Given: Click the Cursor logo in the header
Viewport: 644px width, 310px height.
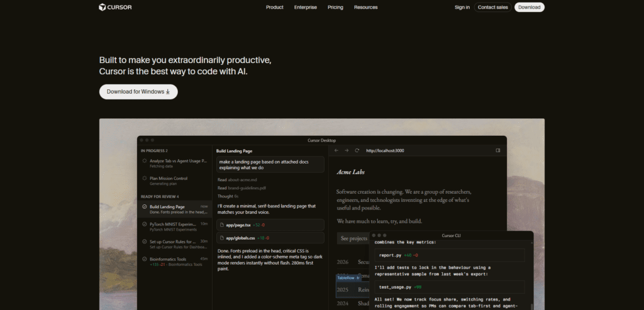Looking at the screenshot, I should tap(116, 7).
